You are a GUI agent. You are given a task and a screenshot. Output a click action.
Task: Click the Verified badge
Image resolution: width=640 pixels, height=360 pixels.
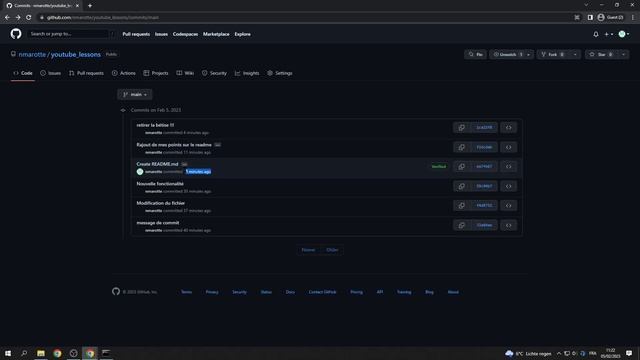point(439,167)
